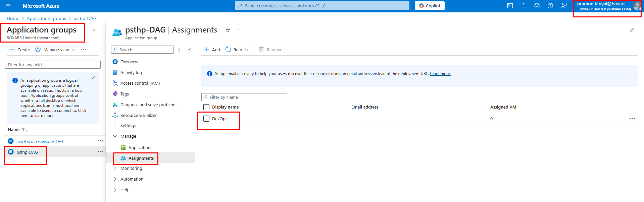
Task: Open the Manage view dropdown
Action: click(55, 50)
